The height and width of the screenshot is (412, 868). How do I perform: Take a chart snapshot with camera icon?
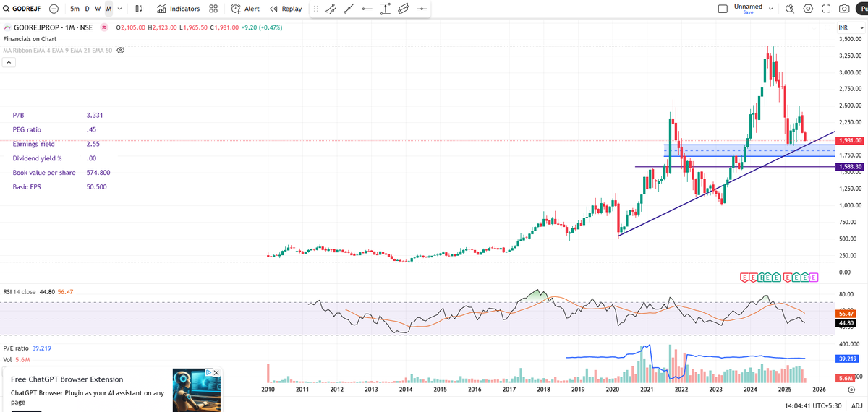pyautogui.click(x=844, y=9)
